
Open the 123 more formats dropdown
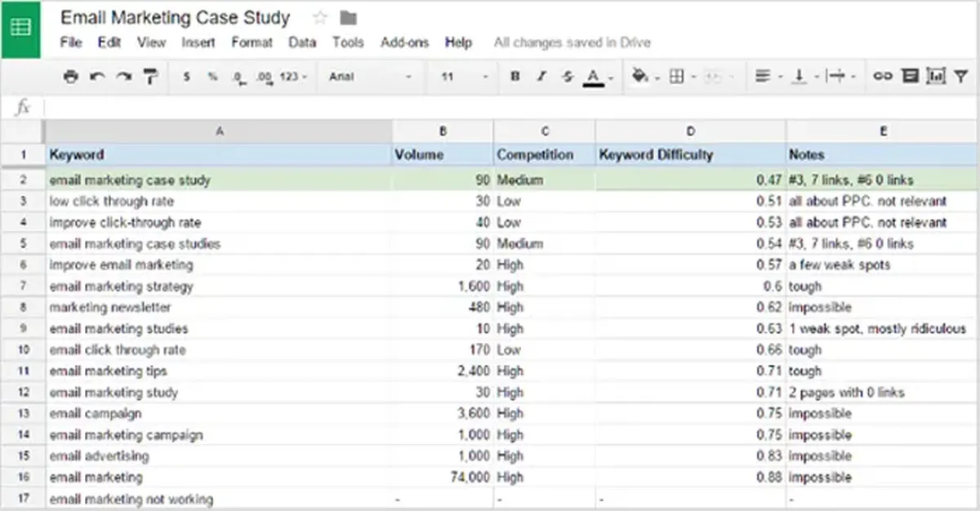coord(293,76)
